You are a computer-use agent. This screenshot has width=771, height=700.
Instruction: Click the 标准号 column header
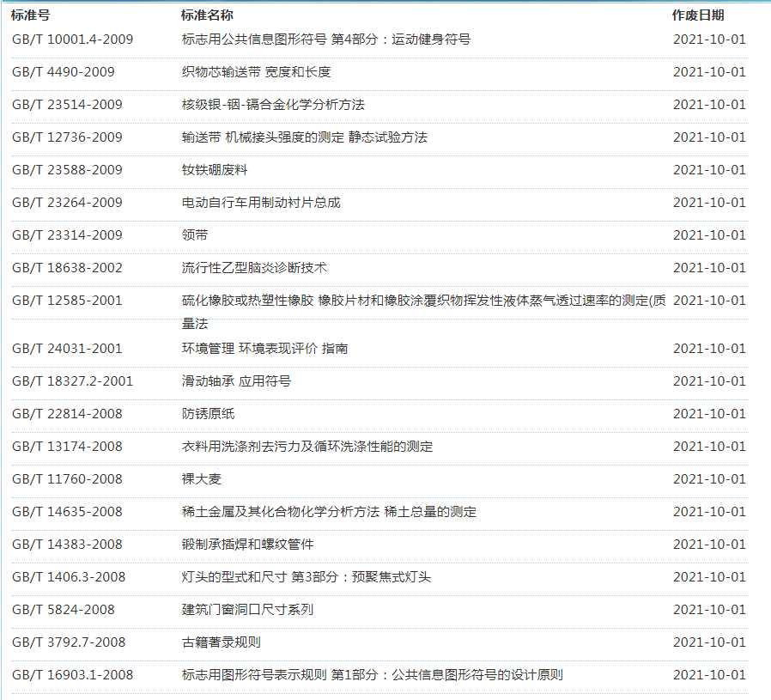30,15
